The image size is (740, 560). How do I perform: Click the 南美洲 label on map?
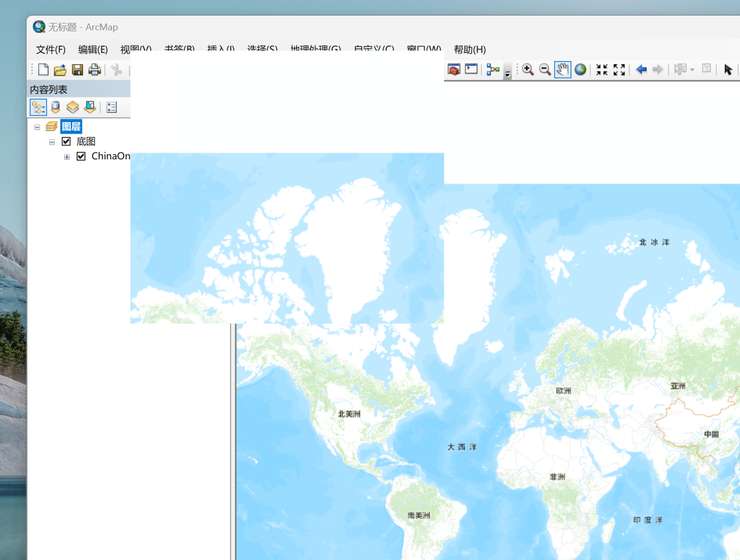419,516
